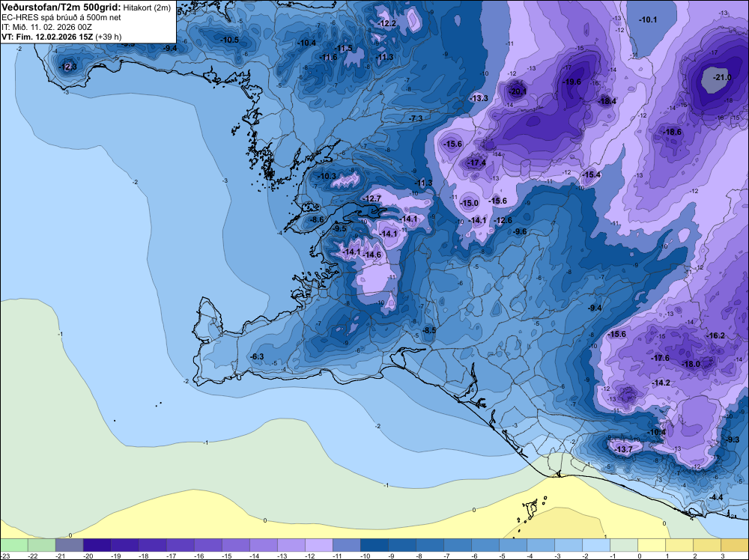Screen dimensions: 749x560
Task: Click the -17.4 temperature label
Action: (x=476, y=162)
